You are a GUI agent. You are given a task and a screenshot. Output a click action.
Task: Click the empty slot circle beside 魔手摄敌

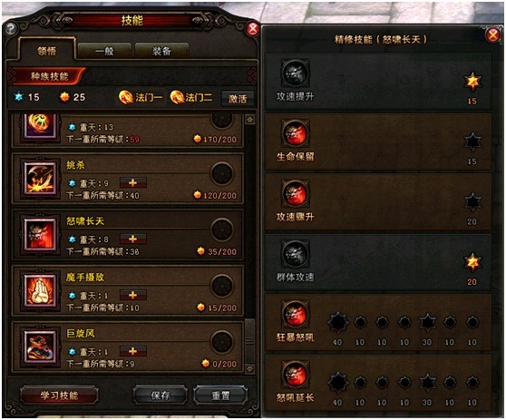tap(222, 286)
